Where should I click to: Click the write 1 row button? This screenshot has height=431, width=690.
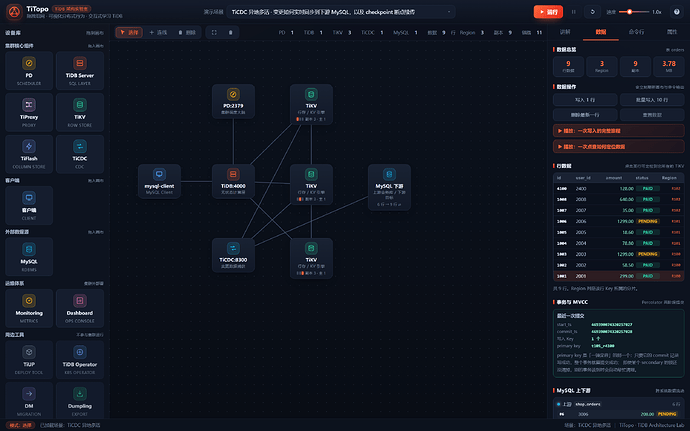tap(585, 100)
